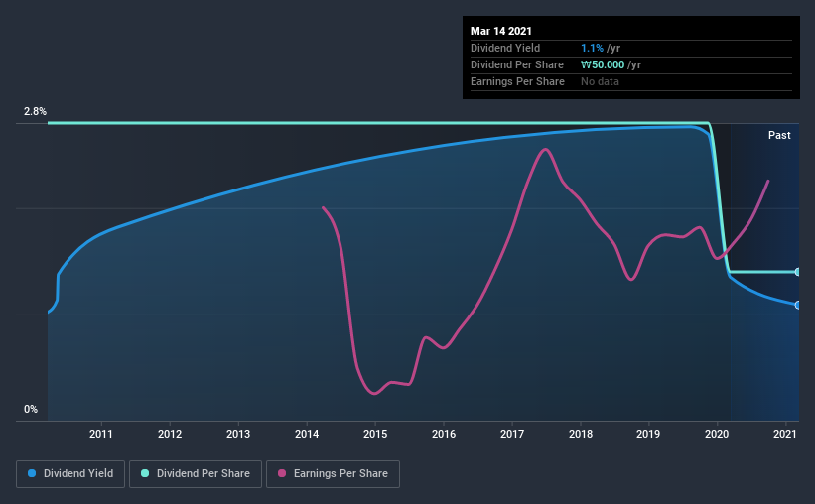Click the tooltip Dividend Per Share row label

click(516, 64)
